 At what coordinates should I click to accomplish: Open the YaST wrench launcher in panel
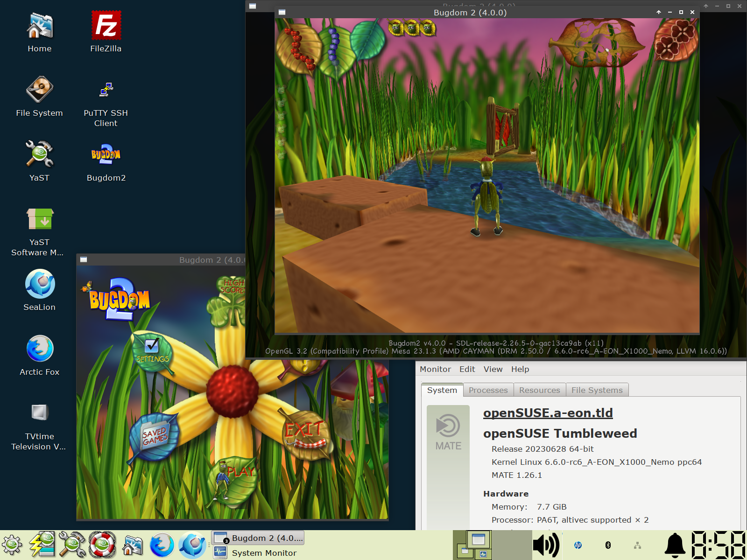[x=72, y=545]
